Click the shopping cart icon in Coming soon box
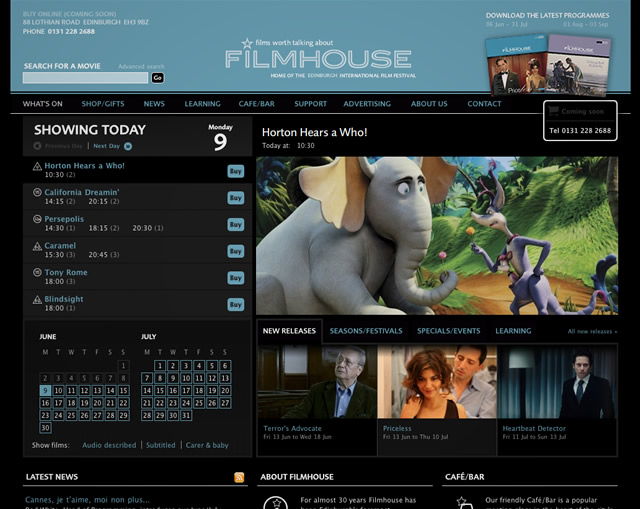This screenshot has height=509, width=640. pyautogui.click(x=553, y=111)
